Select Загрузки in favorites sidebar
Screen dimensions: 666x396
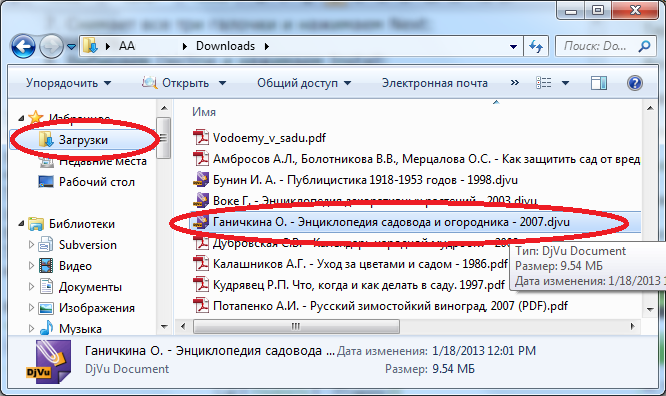83,140
